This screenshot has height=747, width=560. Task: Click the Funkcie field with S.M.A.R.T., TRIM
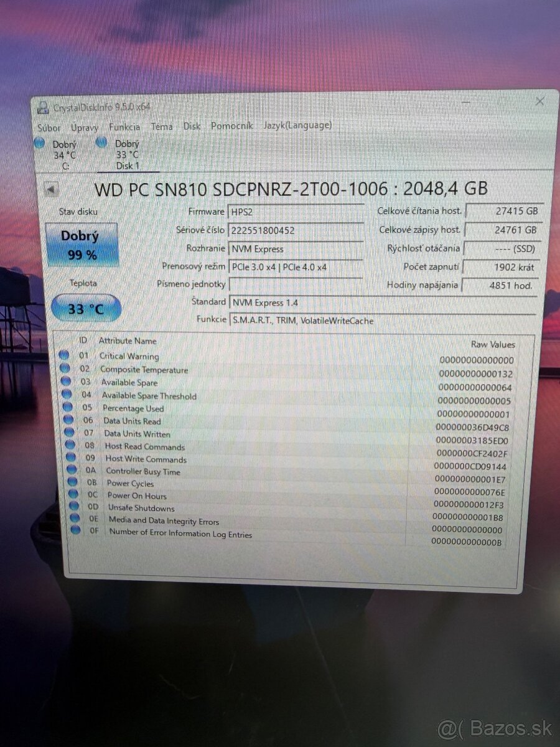click(382, 321)
